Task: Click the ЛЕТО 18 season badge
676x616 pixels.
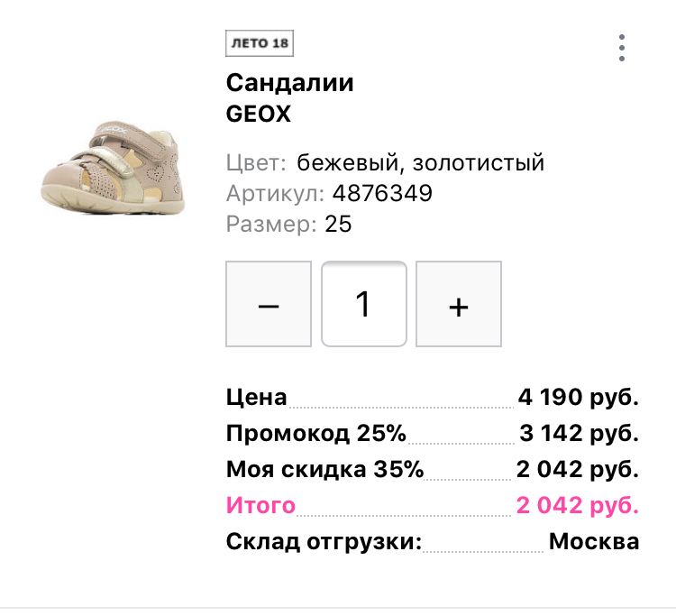Action: 260,43
